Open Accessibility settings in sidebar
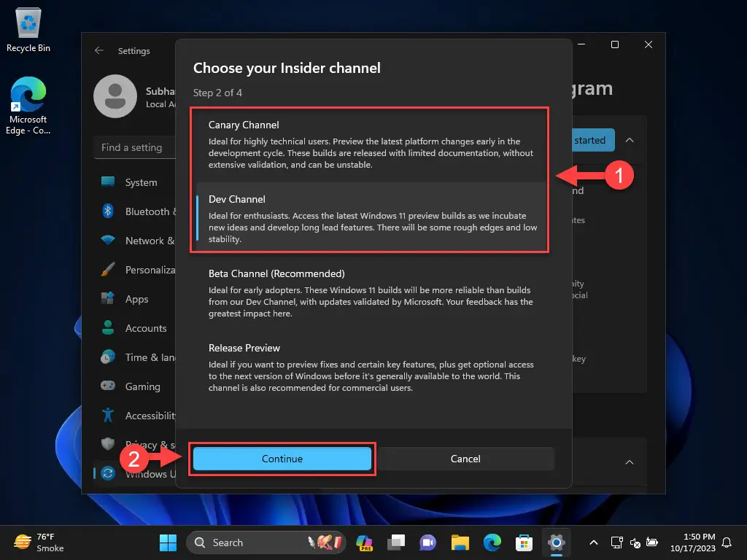747x560 pixels. 136,416
